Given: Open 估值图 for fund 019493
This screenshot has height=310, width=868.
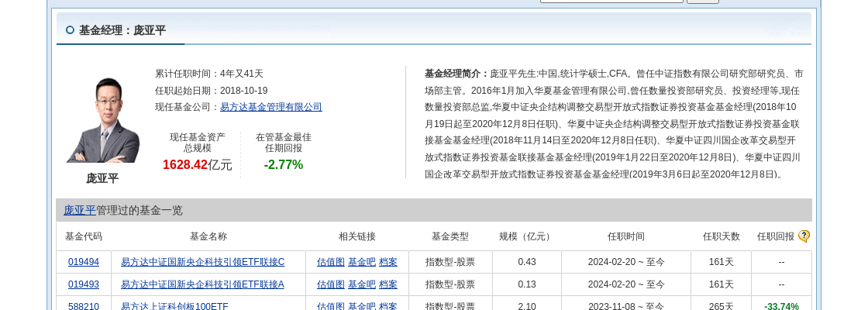Looking at the screenshot, I should 330,284.
